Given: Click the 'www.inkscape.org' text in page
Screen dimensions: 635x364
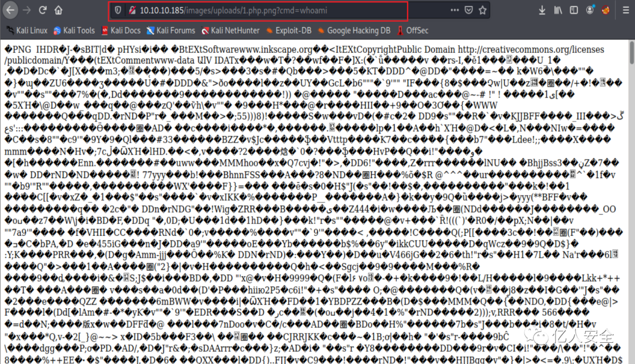Looking at the screenshot, I should click(x=276, y=49).
